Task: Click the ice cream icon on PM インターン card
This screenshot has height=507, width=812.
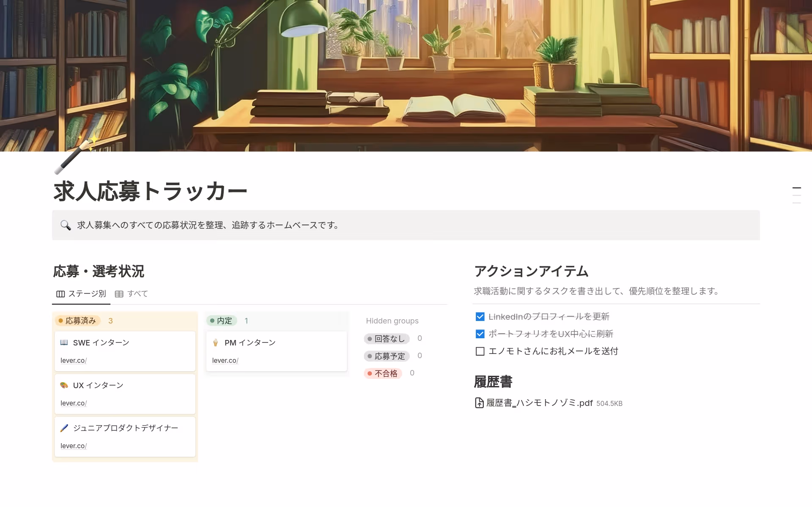Action: (216, 343)
